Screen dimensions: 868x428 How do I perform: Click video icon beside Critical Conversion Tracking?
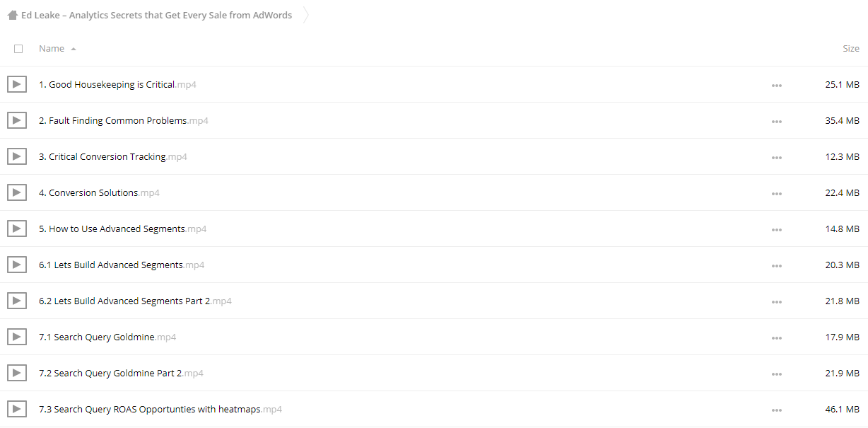tap(17, 156)
